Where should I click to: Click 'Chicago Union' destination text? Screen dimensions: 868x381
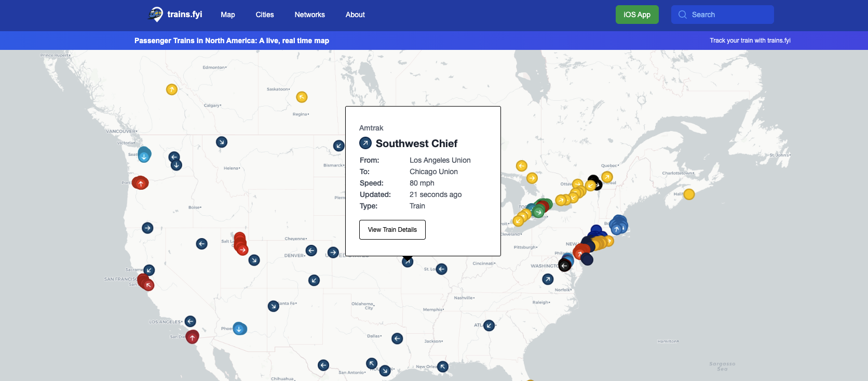pos(433,172)
